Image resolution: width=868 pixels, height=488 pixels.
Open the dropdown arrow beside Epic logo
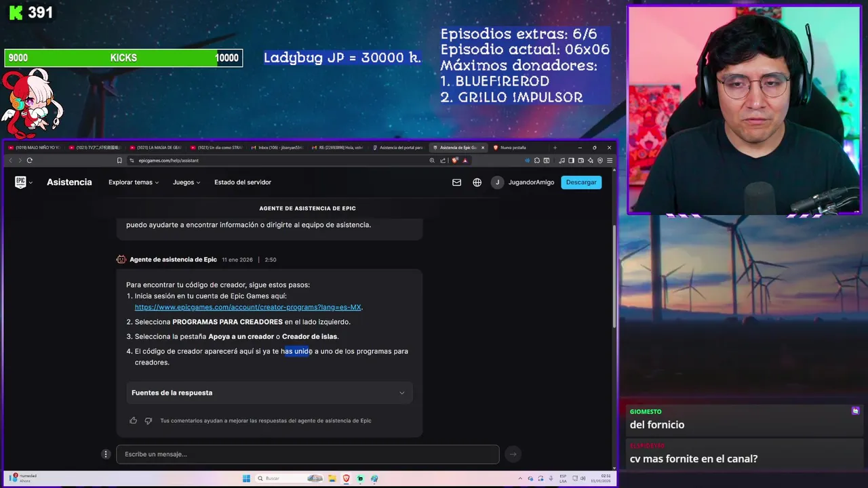tap(31, 182)
